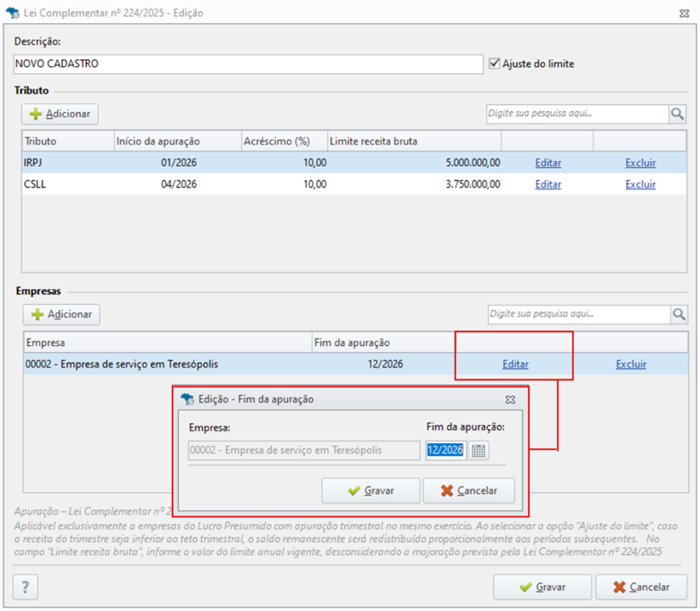
Task: Add a new empresa with Adicionar
Action: (62, 314)
